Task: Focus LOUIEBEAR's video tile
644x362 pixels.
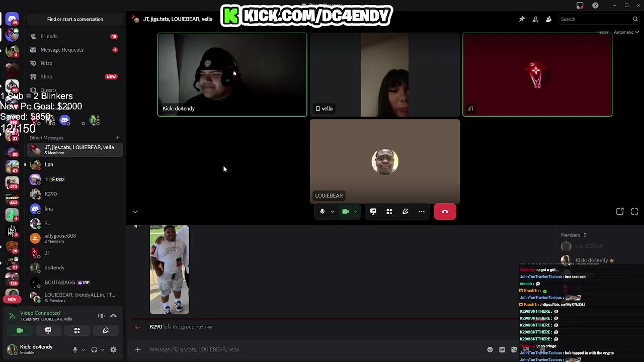Action: pos(385,161)
